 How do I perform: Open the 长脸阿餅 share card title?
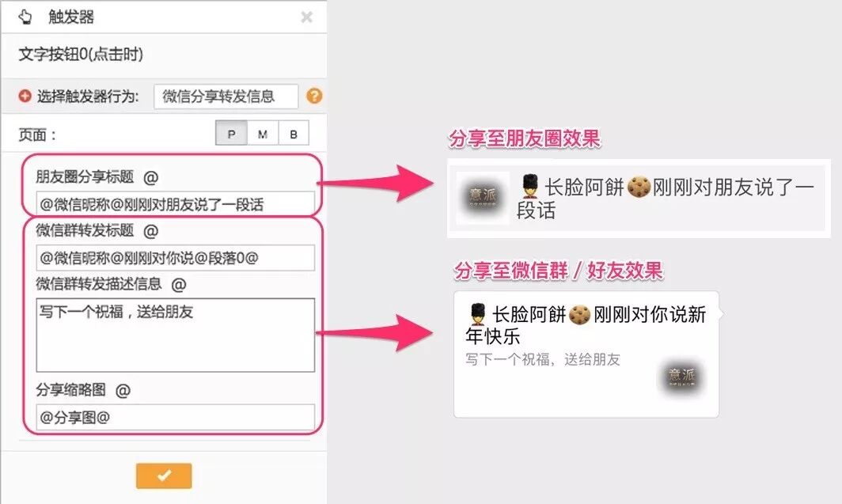[x=586, y=325]
